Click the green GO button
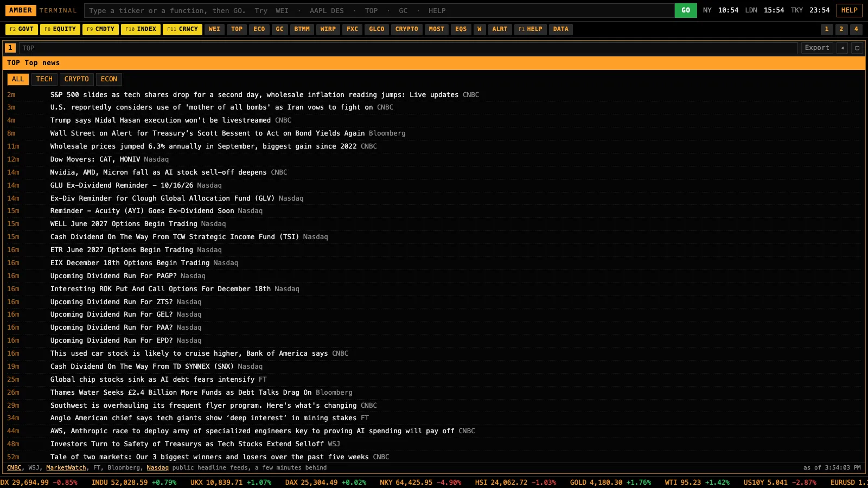 click(x=686, y=10)
